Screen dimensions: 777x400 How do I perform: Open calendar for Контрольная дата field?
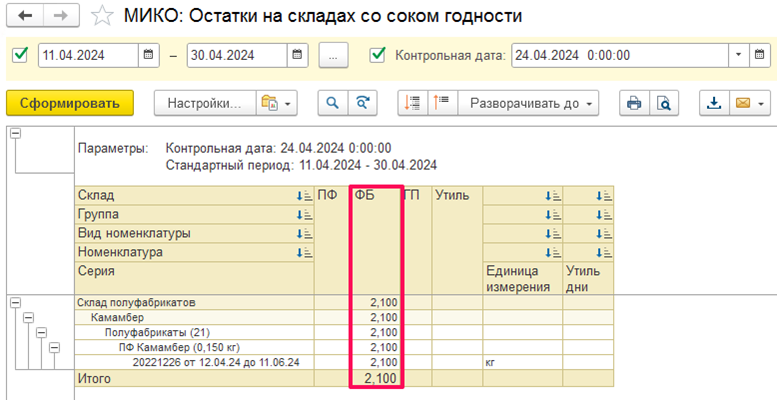[x=759, y=55]
